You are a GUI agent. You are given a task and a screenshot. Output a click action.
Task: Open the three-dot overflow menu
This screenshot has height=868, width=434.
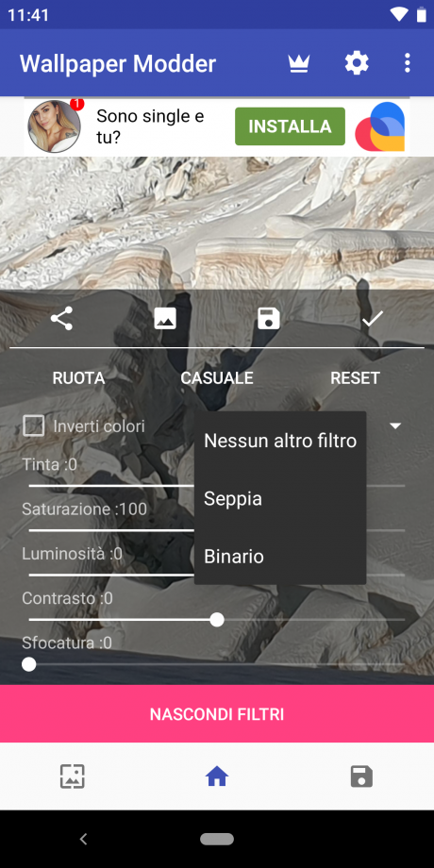pyautogui.click(x=407, y=63)
